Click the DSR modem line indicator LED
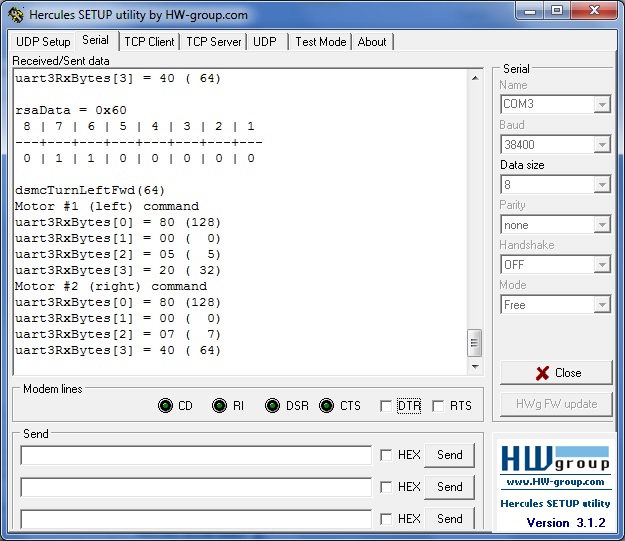 click(272, 406)
